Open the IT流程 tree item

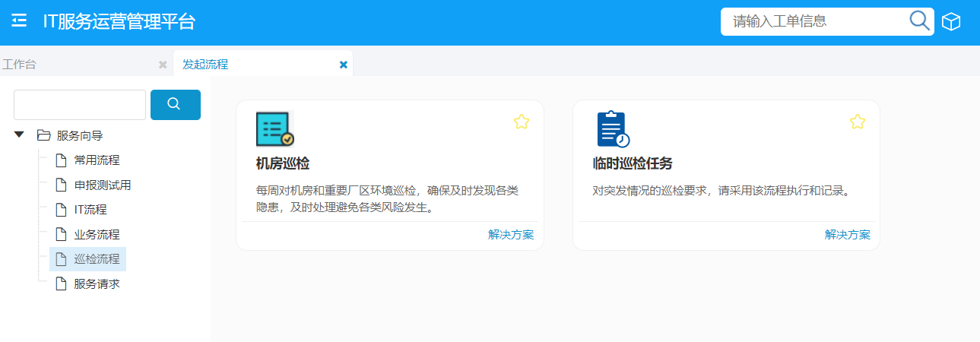point(90,210)
